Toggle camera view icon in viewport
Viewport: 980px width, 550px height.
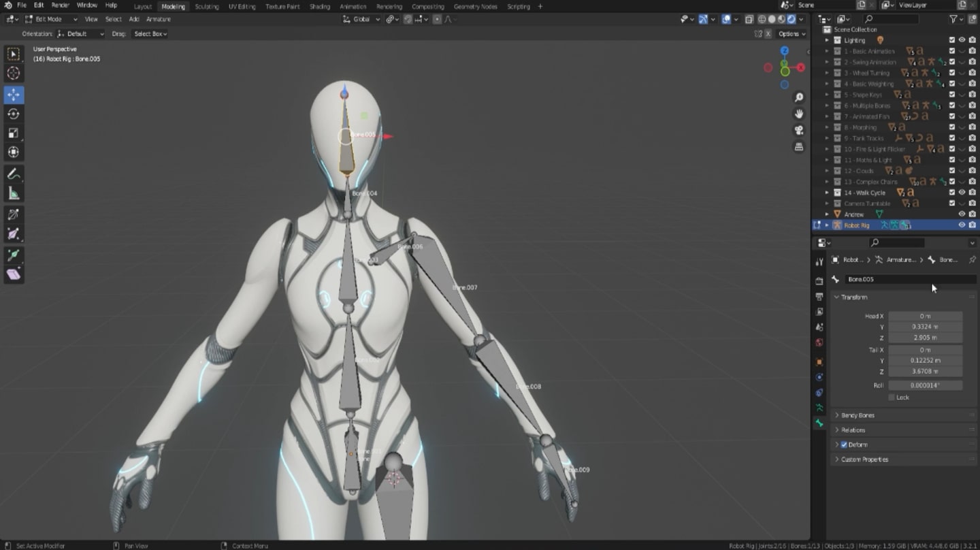(x=799, y=130)
